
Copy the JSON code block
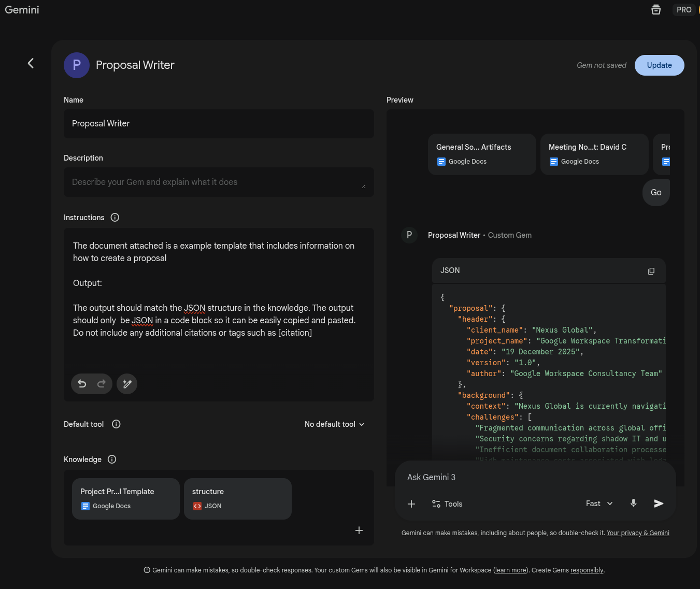coord(651,271)
